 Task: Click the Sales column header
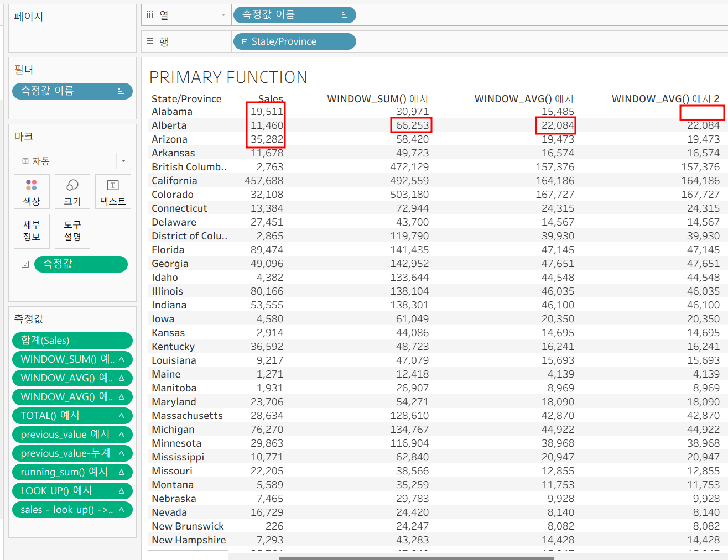pyautogui.click(x=271, y=98)
